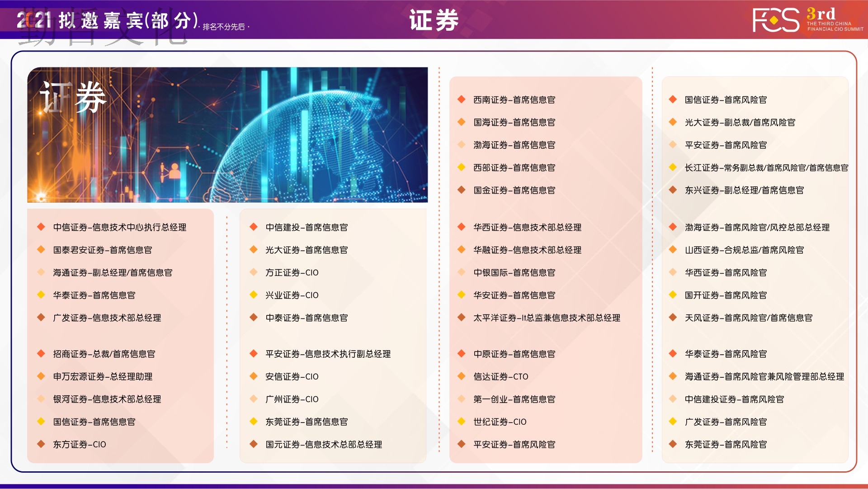
Task: Click 长江证券-常务副总裁/首席风险官/首席信息官
Action: [767, 168]
